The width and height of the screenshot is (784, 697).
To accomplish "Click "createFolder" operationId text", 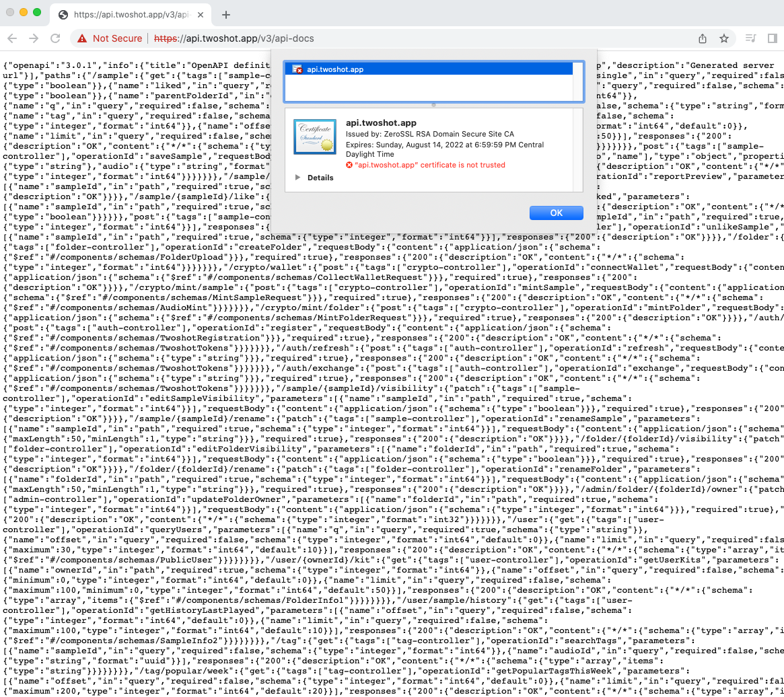I will (271, 247).
